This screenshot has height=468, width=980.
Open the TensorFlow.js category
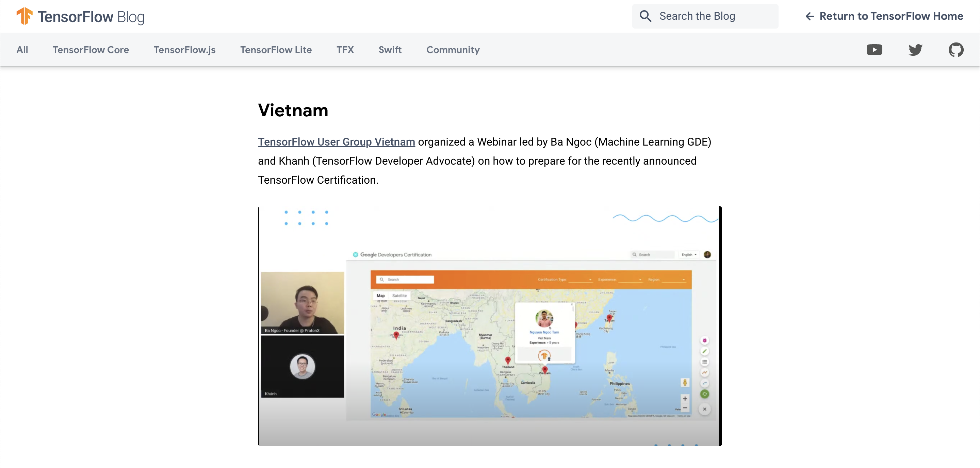pos(184,50)
